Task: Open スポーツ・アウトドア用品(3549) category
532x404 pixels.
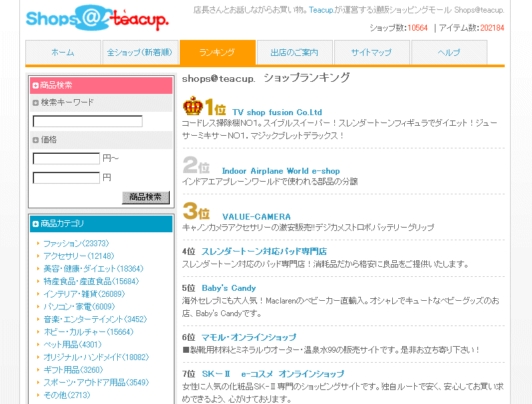Action: (x=96, y=382)
